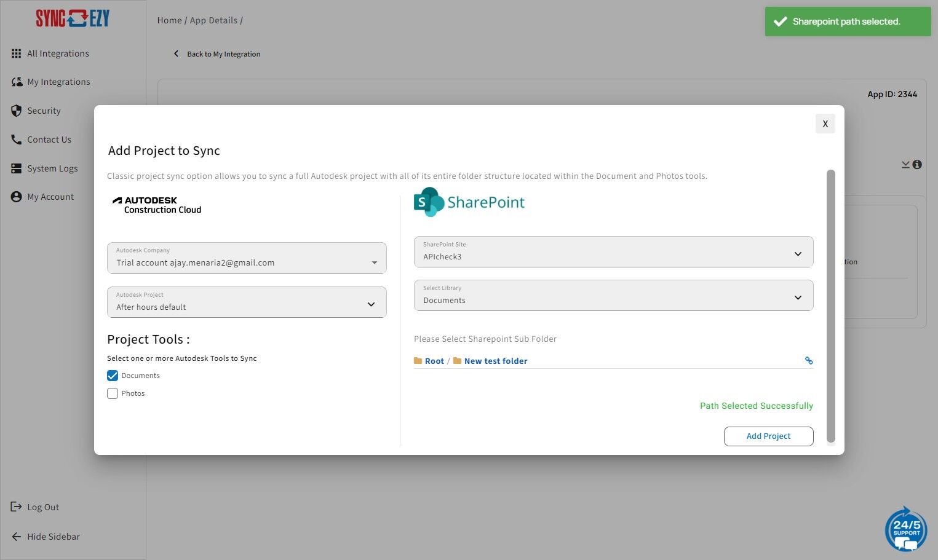Screen dimensions: 938x560
Task: Click the System Logs icon
Action: point(17,168)
